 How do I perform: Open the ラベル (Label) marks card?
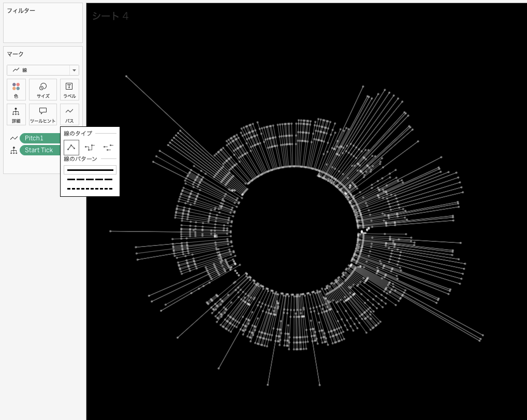tap(69, 90)
